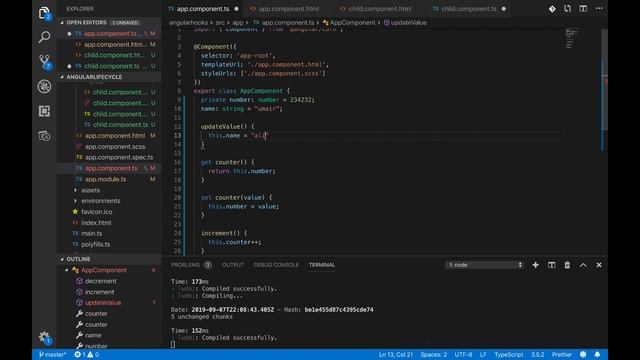Open the camera-like icon in activity bar

pyautogui.click(x=44, y=136)
